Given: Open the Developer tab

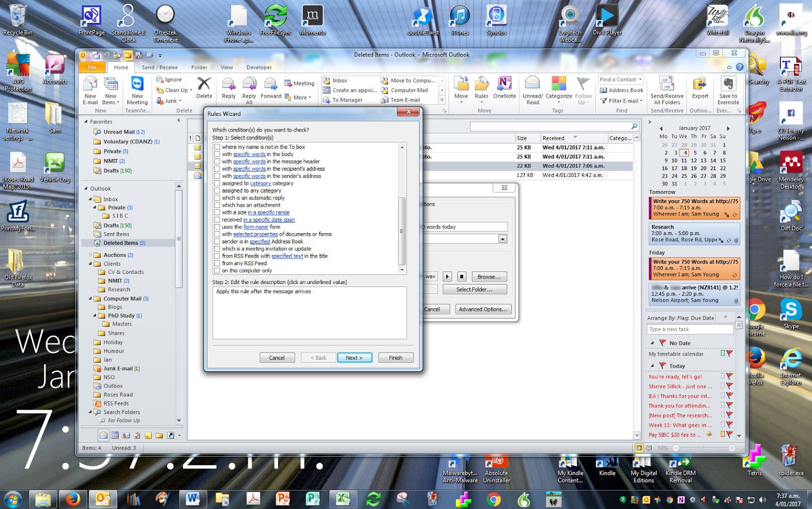Looking at the screenshot, I should (259, 67).
